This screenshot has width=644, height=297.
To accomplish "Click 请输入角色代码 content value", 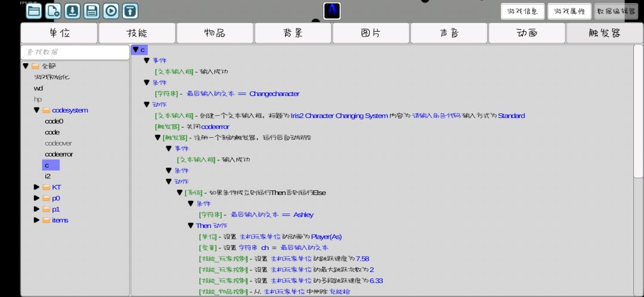I will point(435,116).
